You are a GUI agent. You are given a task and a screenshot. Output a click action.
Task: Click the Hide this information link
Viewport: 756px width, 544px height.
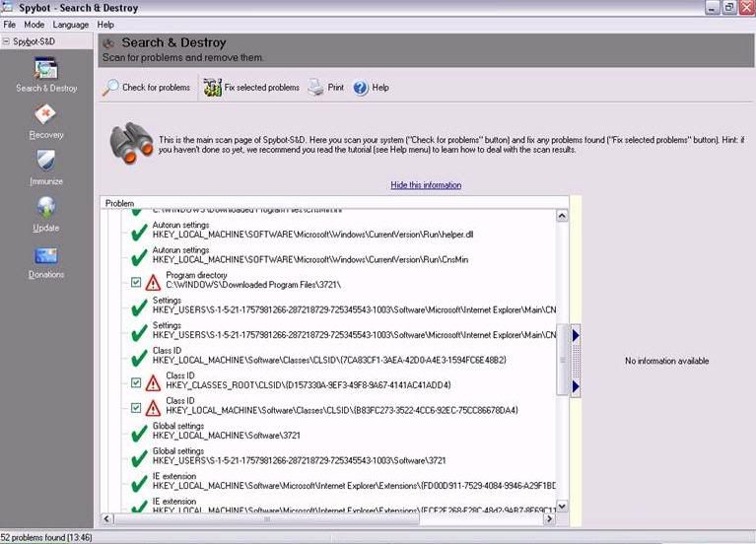[425, 185]
